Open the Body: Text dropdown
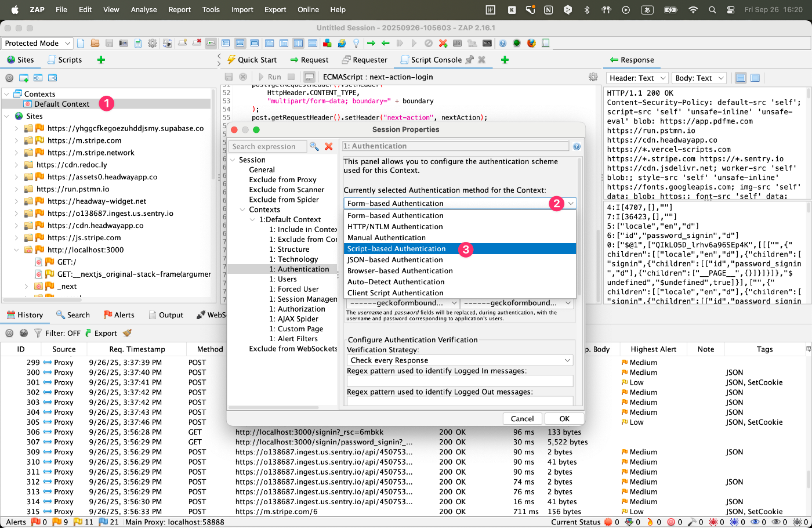 point(700,78)
